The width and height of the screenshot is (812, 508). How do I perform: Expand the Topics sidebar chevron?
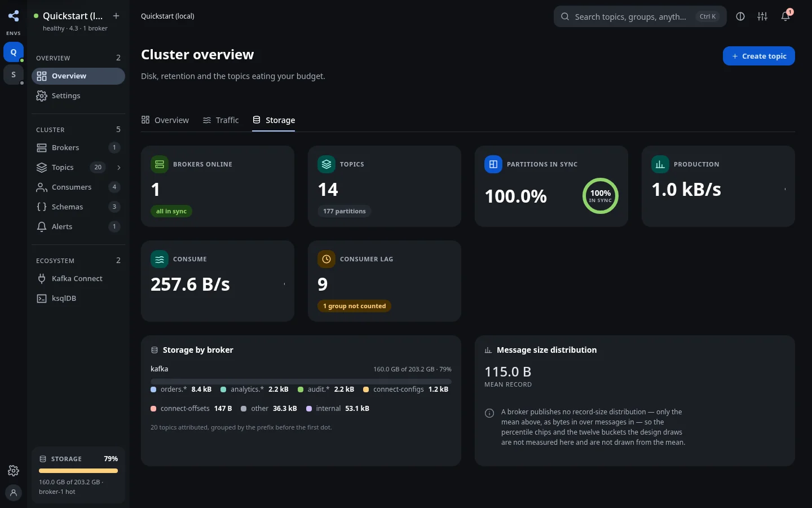pos(118,168)
